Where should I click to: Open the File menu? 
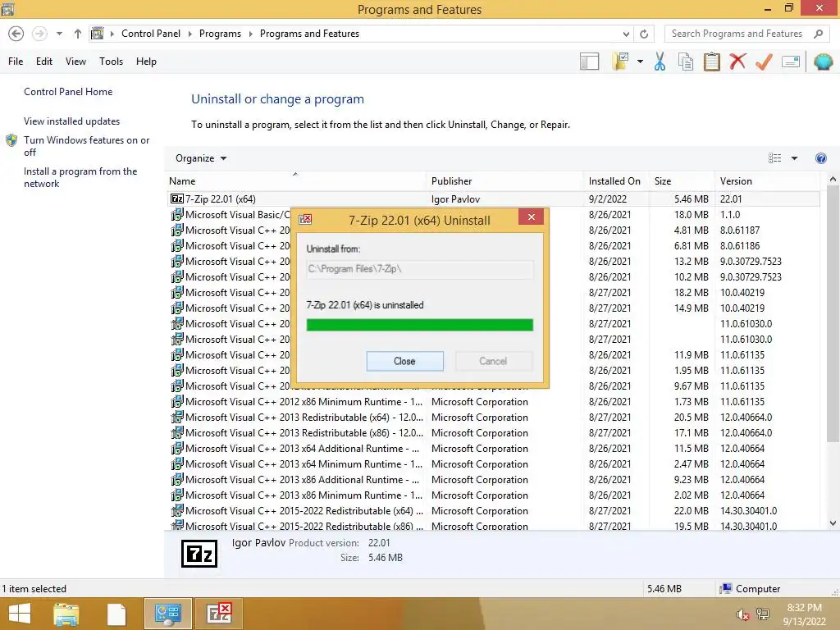(16, 61)
